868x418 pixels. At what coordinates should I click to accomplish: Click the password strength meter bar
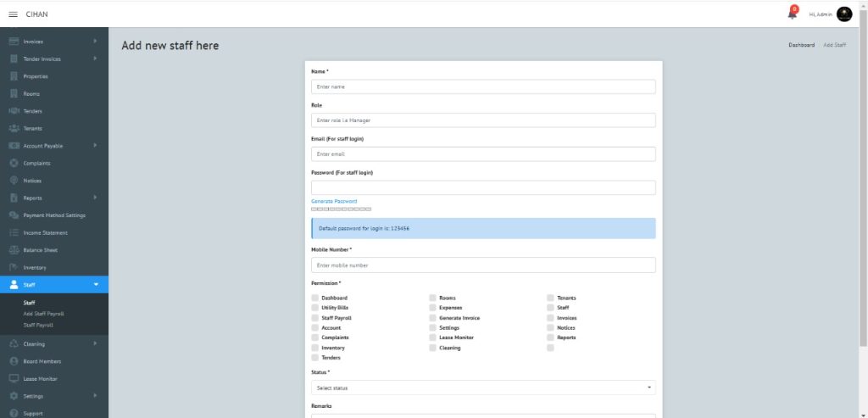click(341, 209)
